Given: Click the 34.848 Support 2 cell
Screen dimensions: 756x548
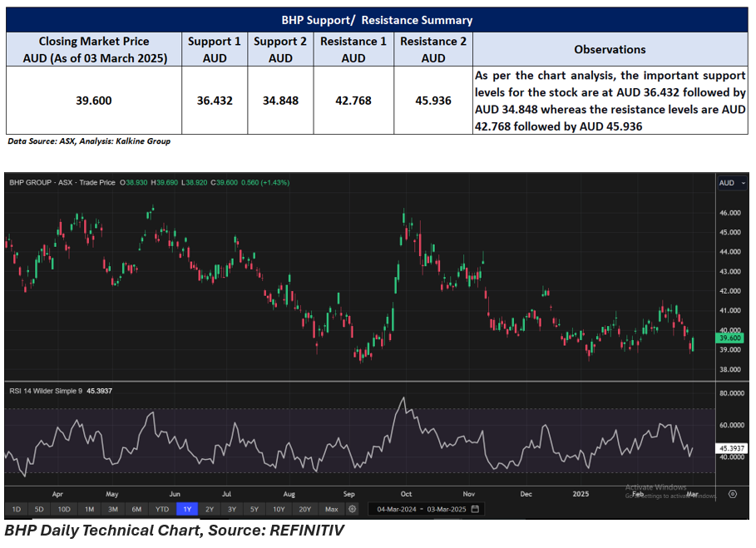Looking at the screenshot, I should pyautogui.click(x=280, y=101).
